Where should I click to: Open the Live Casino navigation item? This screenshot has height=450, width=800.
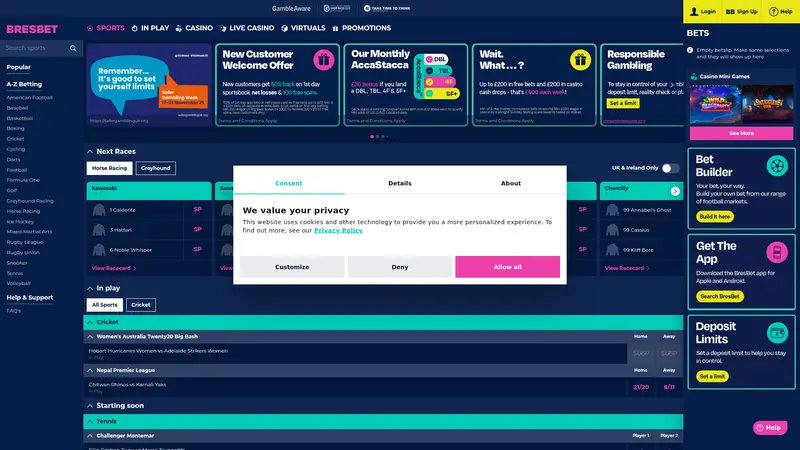click(247, 28)
